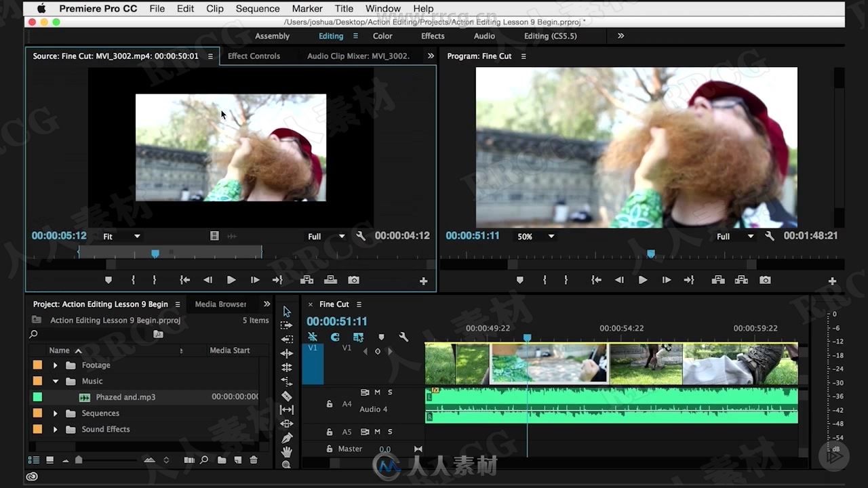Select the Slip tool
This screenshot has width=868, height=488.
[287, 409]
